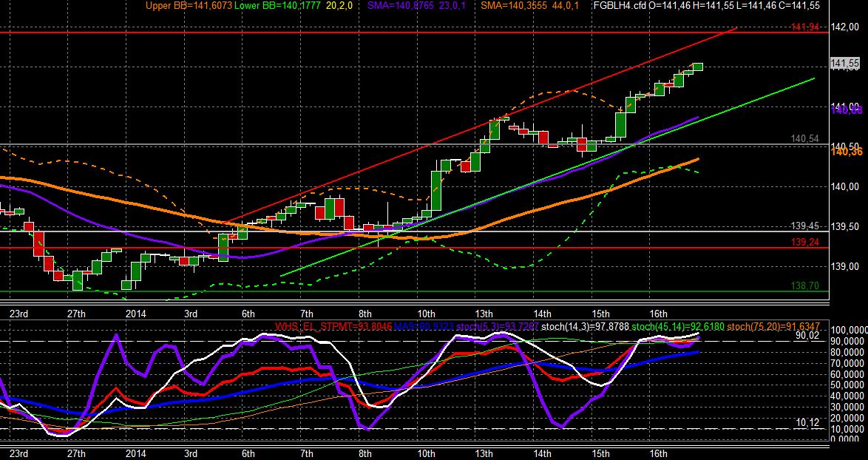Click the 8th date on the indicator panel axis
This screenshot has height=460, width=868.
[x=365, y=454]
